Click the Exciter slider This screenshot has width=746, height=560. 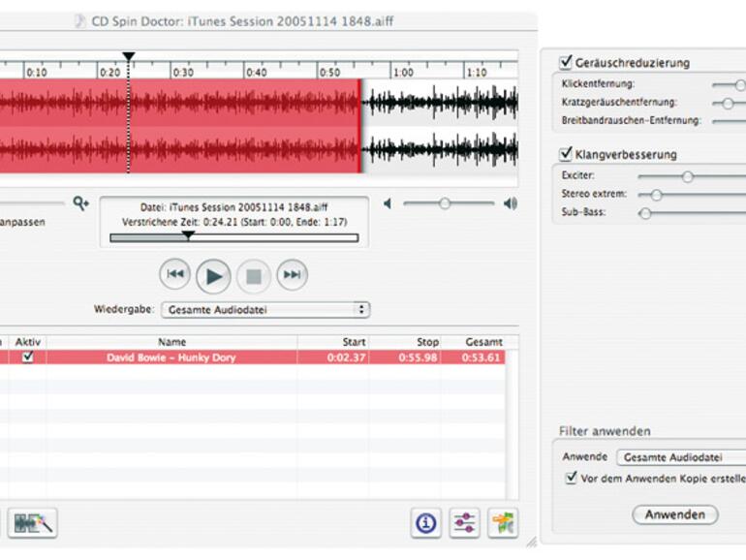tap(688, 176)
